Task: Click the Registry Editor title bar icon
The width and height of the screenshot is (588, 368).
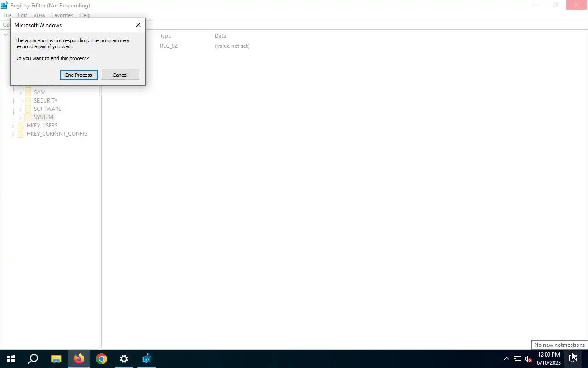Action: pyautogui.click(x=5, y=6)
